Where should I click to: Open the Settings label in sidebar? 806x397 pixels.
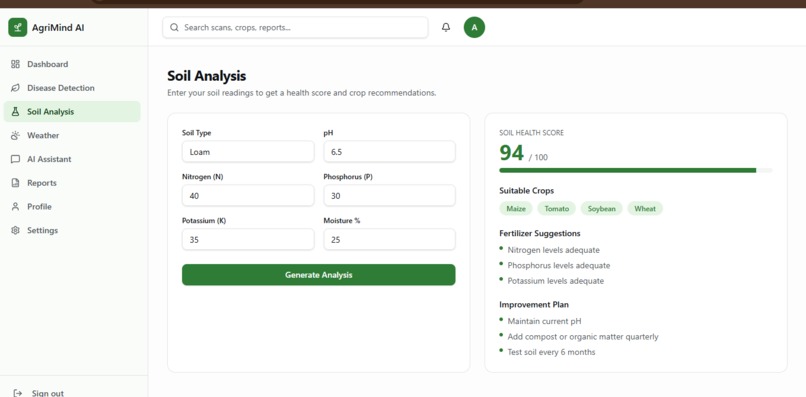click(x=42, y=230)
